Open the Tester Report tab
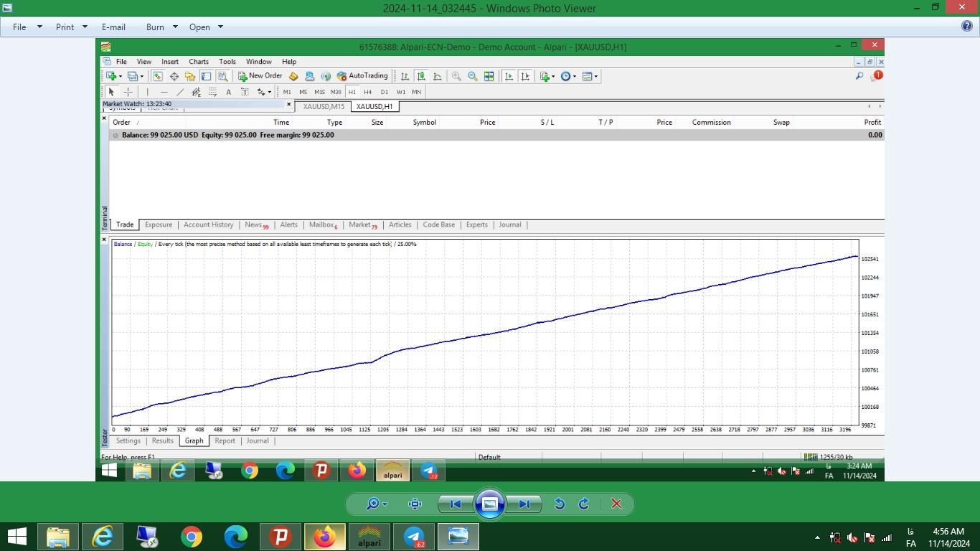The height and width of the screenshot is (551, 980). pos(225,441)
